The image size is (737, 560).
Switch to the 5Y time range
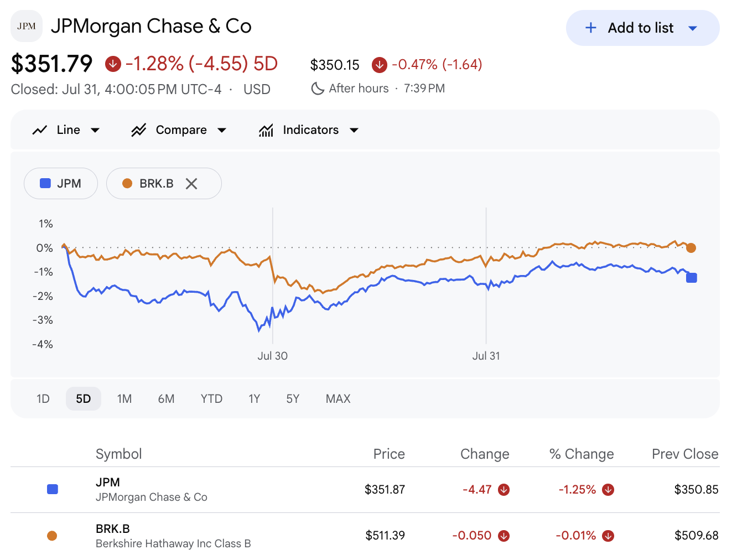(x=293, y=399)
